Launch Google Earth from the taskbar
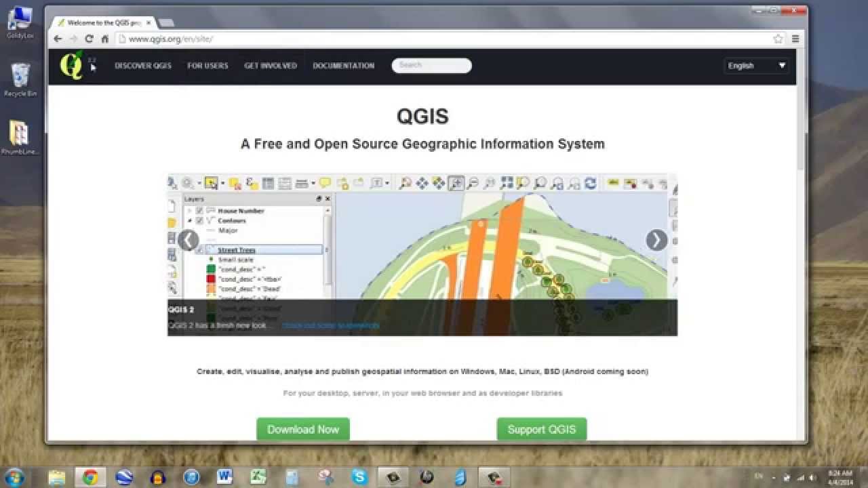868x488 pixels. click(124, 477)
